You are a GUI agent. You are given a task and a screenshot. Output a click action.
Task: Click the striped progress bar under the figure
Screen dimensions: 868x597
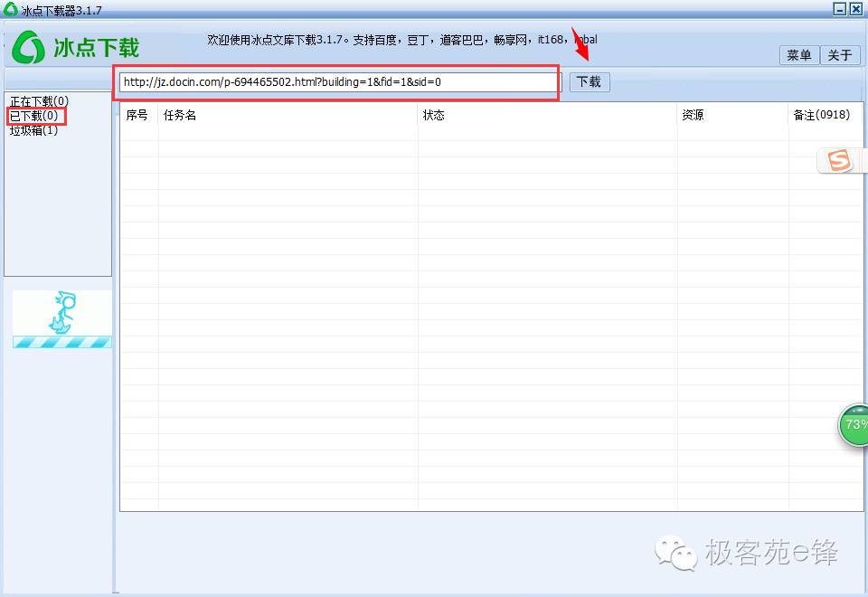[62, 342]
